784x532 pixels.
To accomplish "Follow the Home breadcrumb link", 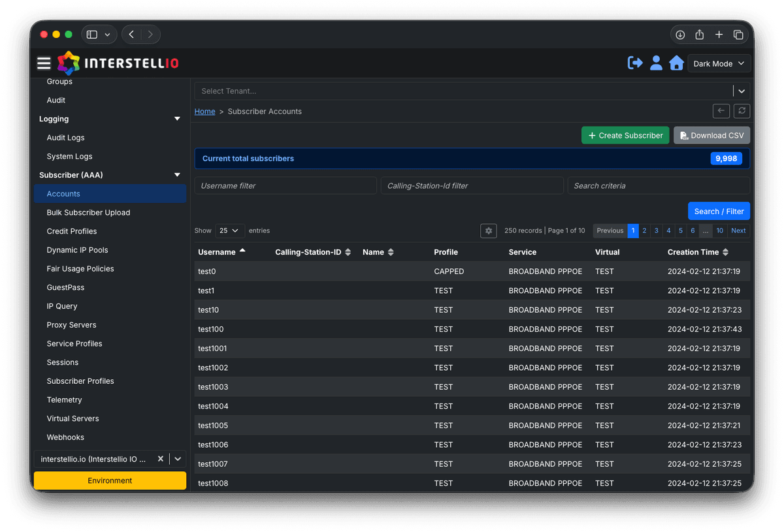I will point(204,112).
